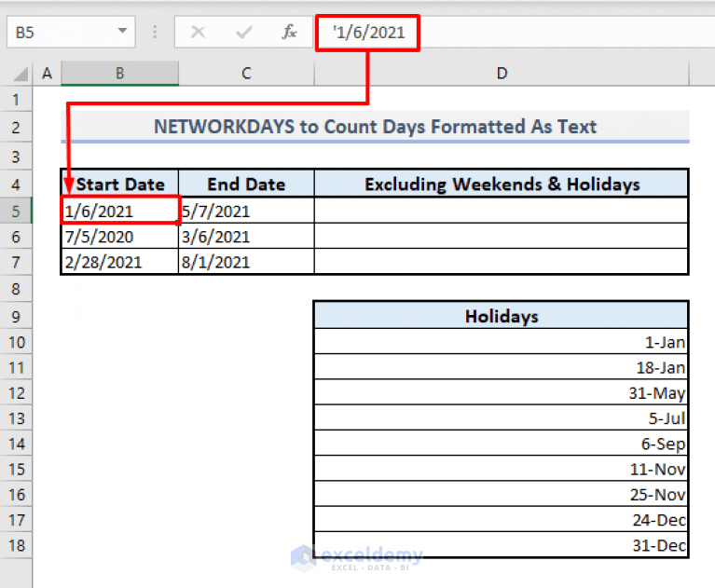Select row 7 header
This screenshot has height=588, width=715.
point(16,262)
